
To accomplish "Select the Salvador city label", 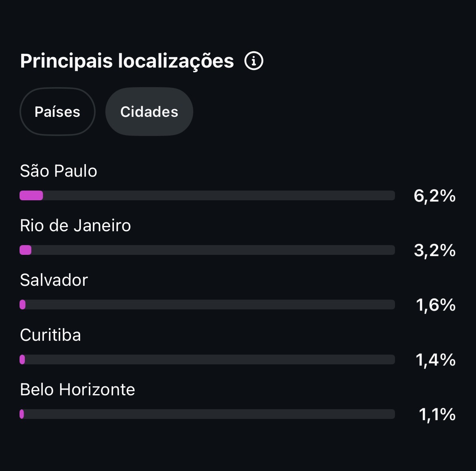I will pyautogui.click(x=54, y=280).
